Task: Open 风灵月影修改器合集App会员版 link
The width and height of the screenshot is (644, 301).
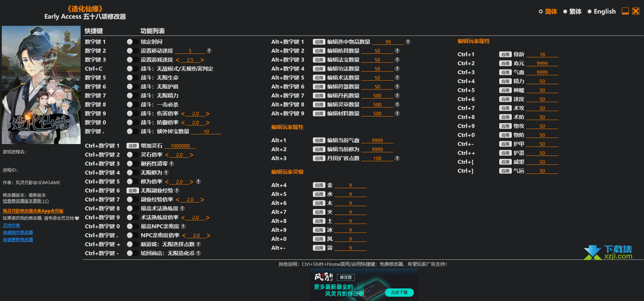Action: (x=33, y=211)
